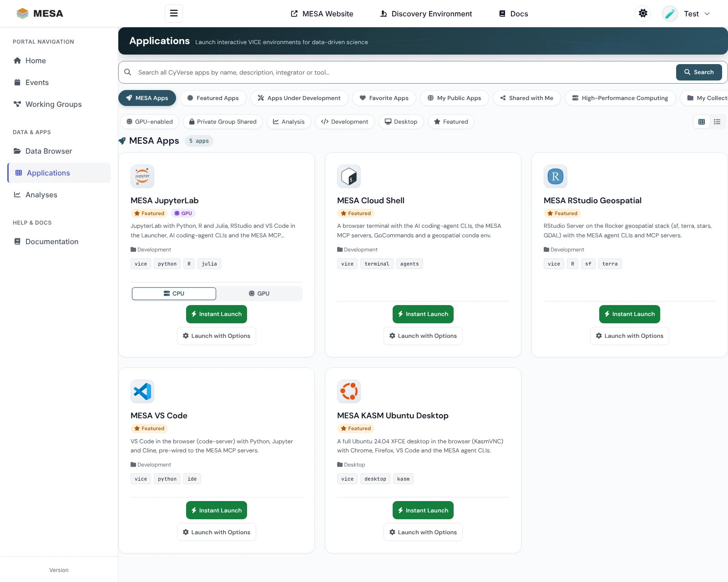Select the Favorite Apps tab
The image size is (728, 582).
click(x=384, y=98)
